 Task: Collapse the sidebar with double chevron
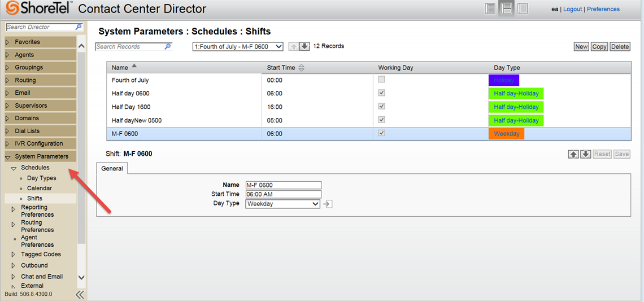(80, 295)
